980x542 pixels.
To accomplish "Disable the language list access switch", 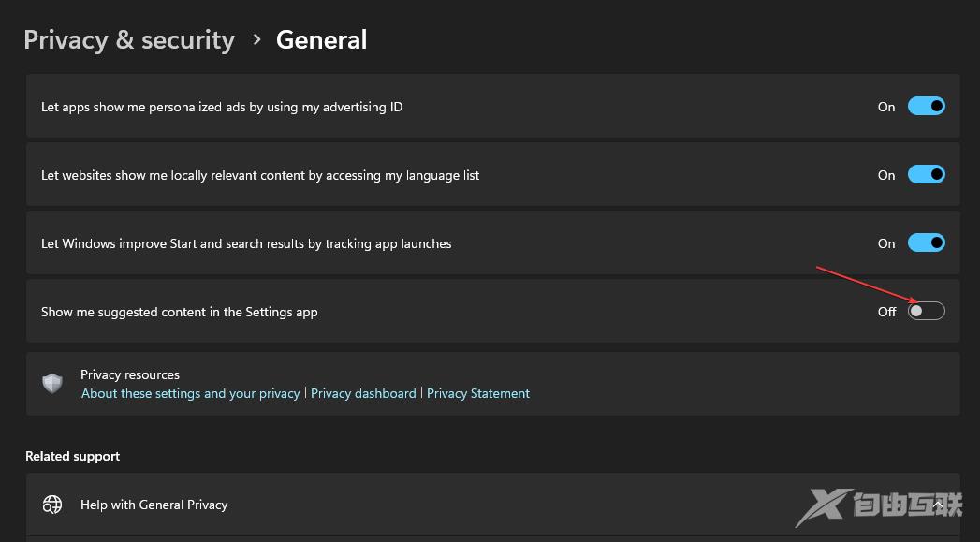I will point(926,175).
